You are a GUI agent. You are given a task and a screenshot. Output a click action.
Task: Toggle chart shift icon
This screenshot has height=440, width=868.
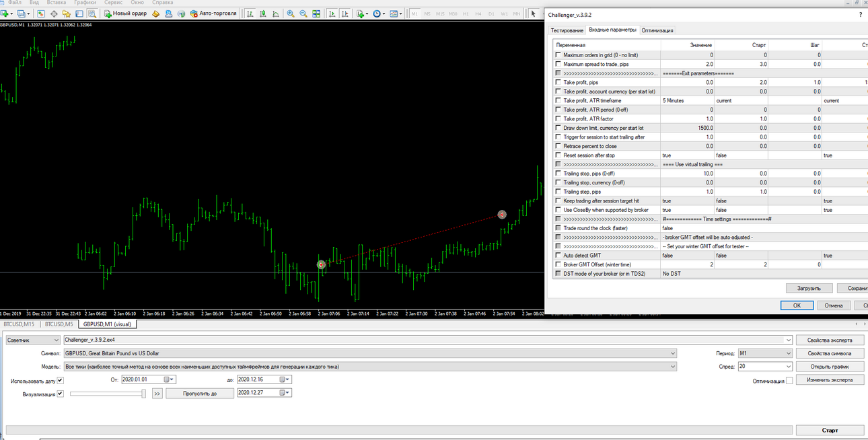point(345,13)
